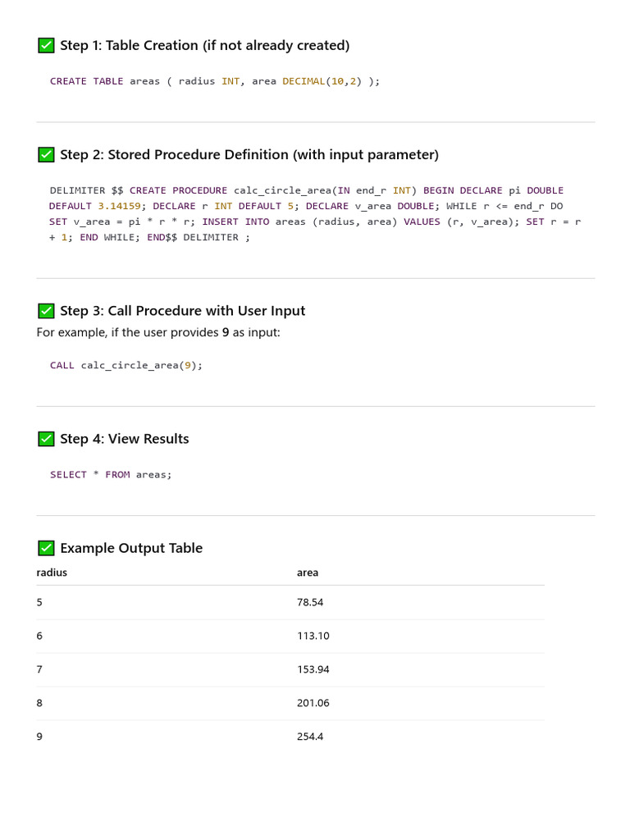Viewport: 630px width, 840px height.
Task: Click the green checkmark beside Step 1
Action: point(46,46)
